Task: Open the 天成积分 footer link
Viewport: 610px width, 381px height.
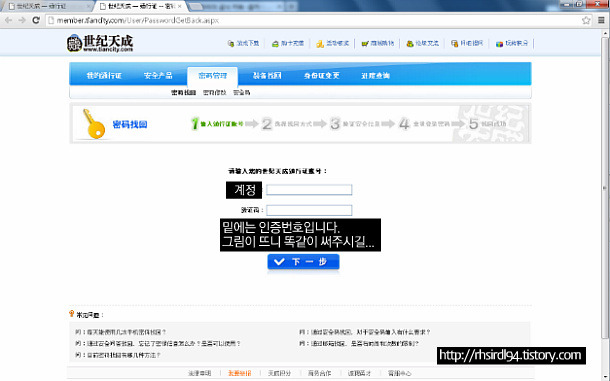Action: [279, 373]
